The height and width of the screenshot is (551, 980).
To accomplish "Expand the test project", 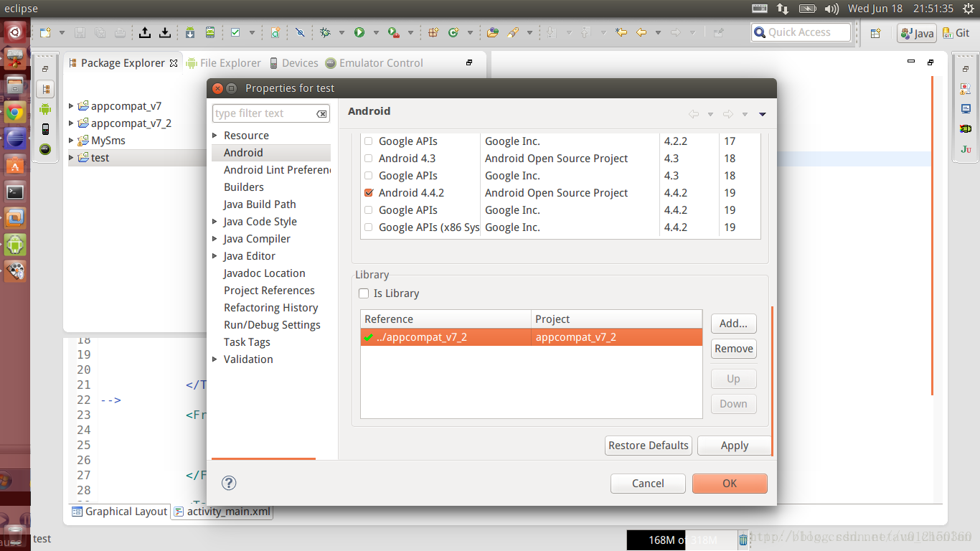I will point(71,158).
